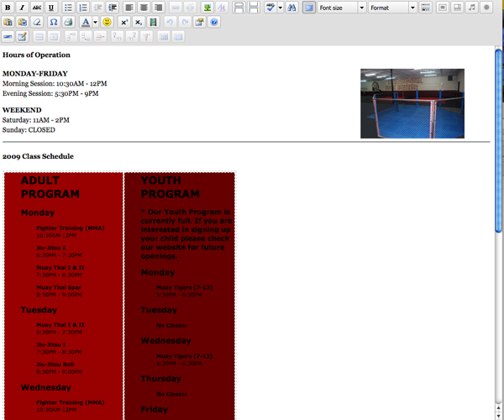The image size is (504, 420).
Task: Apply subscript formatting
Action: point(139,22)
